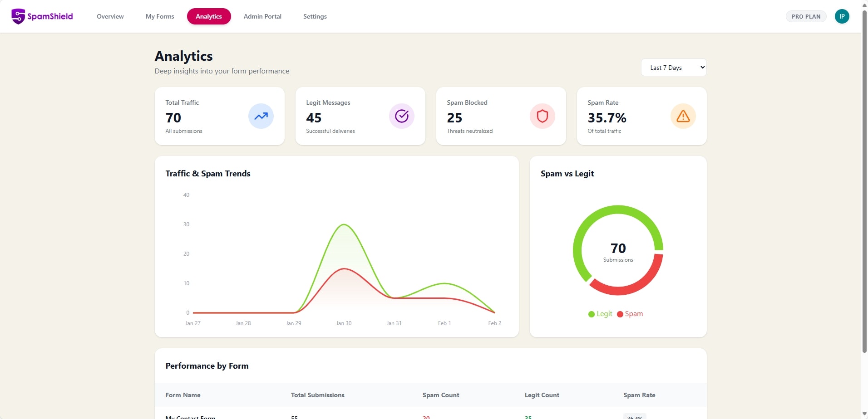
Task: Change time range using the period selector
Action: click(674, 67)
